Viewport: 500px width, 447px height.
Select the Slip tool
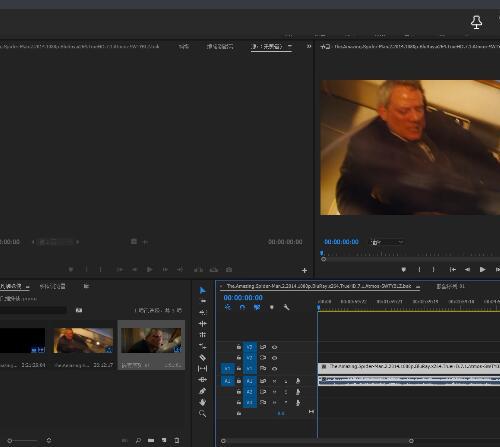pos(202,368)
